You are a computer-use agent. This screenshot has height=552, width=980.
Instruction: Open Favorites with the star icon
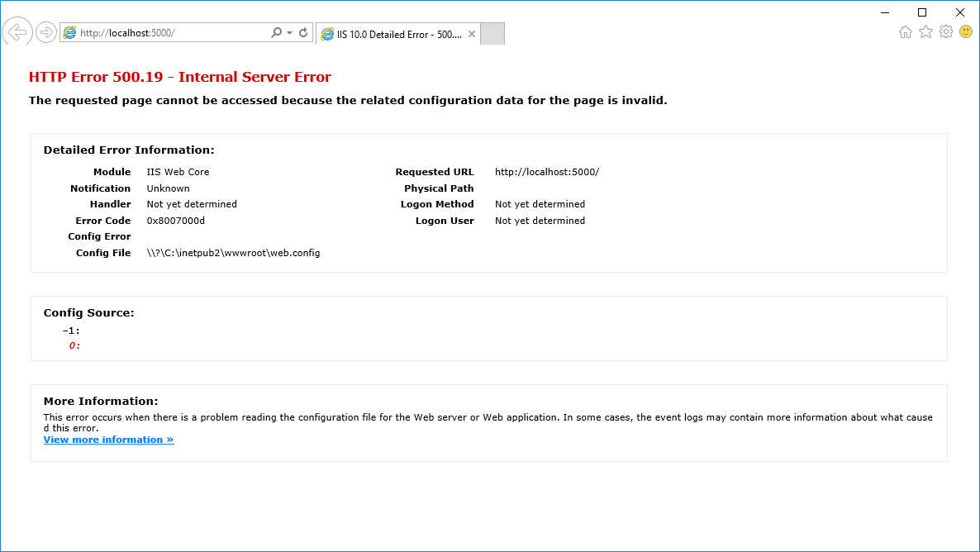pos(925,32)
